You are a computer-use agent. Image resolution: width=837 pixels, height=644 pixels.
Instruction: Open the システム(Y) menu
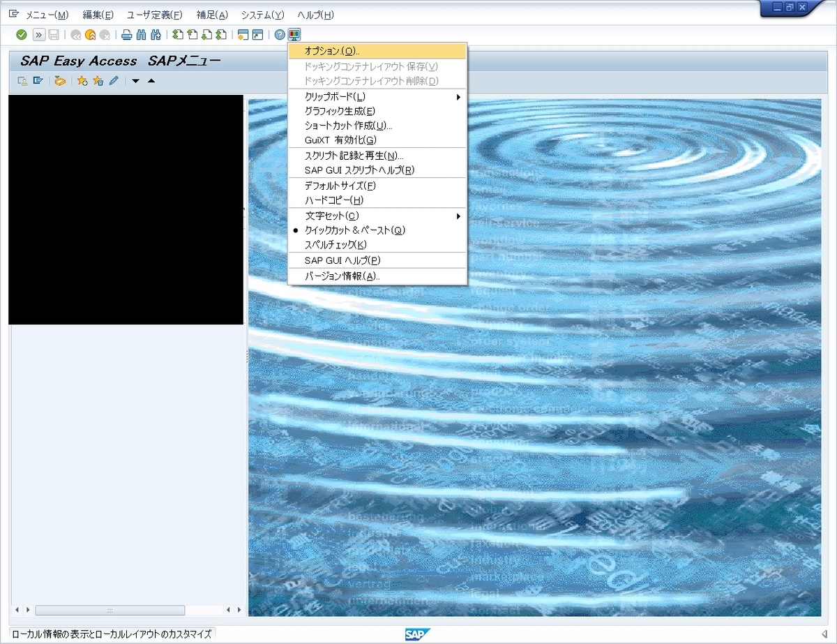[x=262, y=15]
